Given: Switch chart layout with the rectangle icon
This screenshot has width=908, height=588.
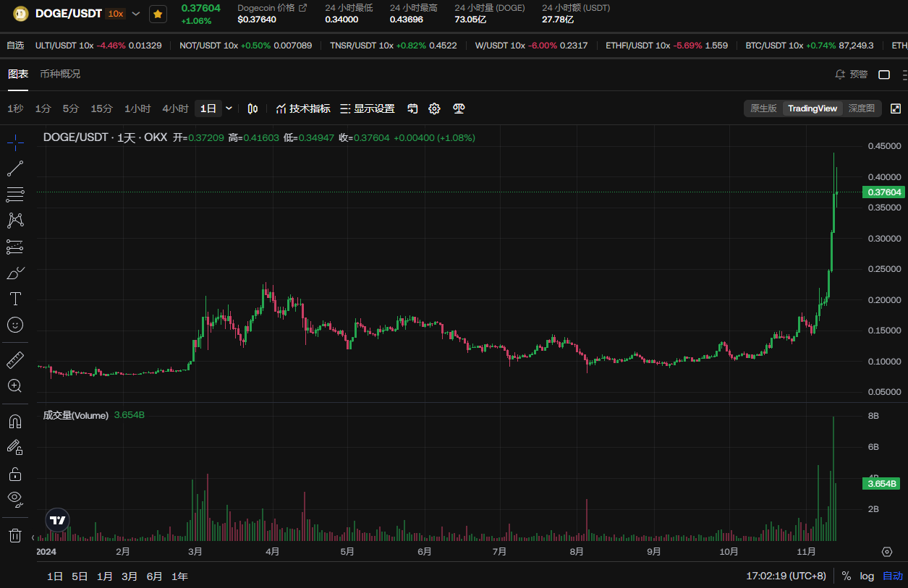Looking at the screenshot, I should click(884, 74).
